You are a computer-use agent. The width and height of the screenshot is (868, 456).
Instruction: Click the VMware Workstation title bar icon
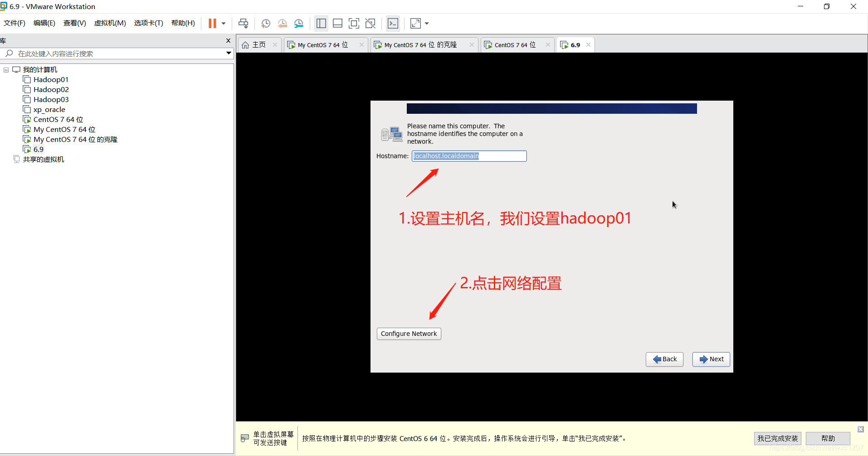[4, 6]
